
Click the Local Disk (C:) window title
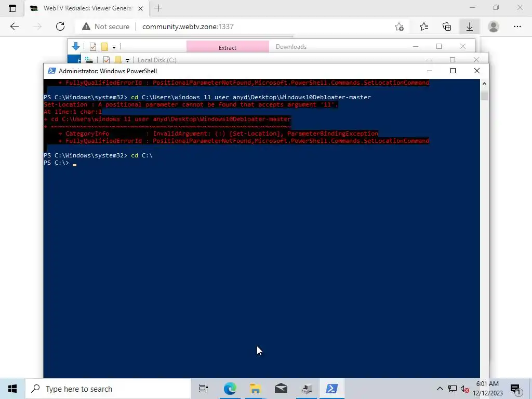[x=157, y=60]
